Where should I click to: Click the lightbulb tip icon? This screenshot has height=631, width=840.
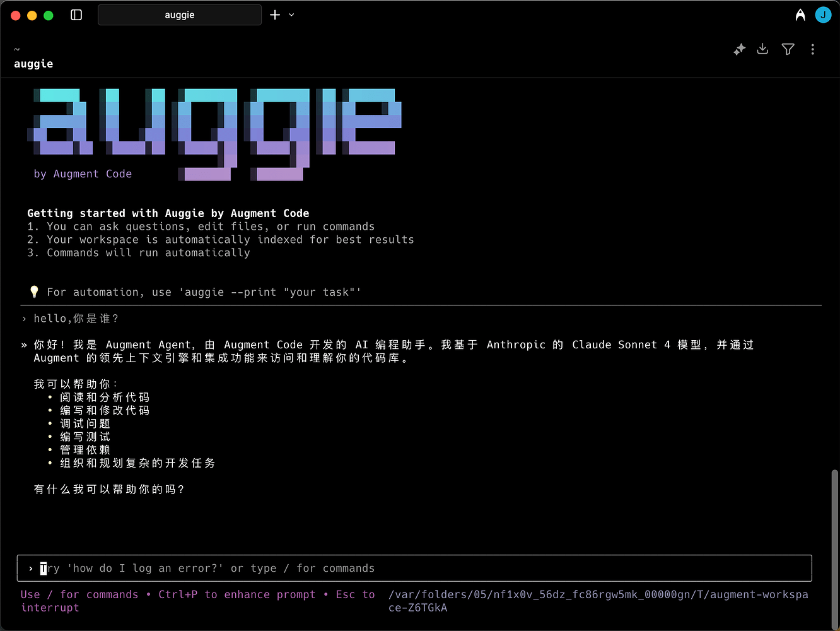pos(34,292)
